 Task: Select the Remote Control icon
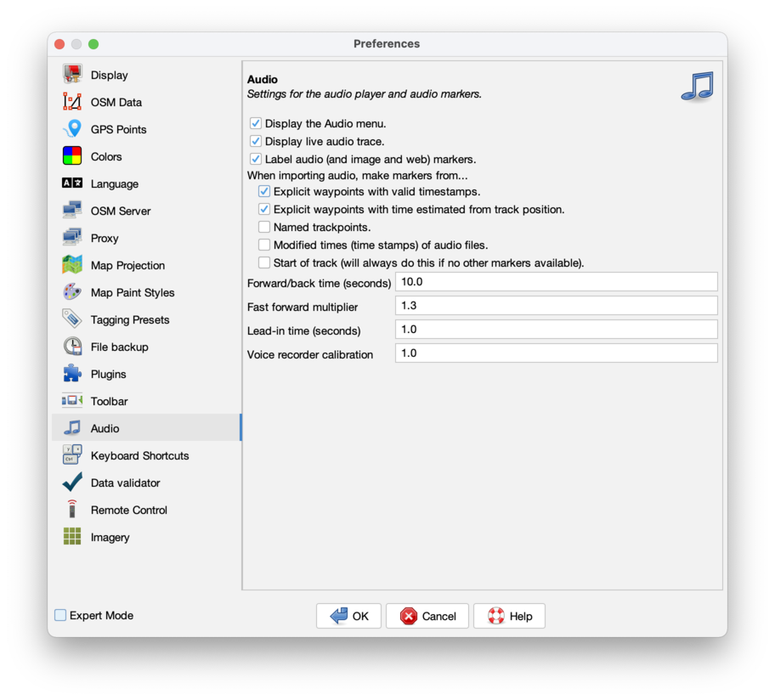click(73, 510)
